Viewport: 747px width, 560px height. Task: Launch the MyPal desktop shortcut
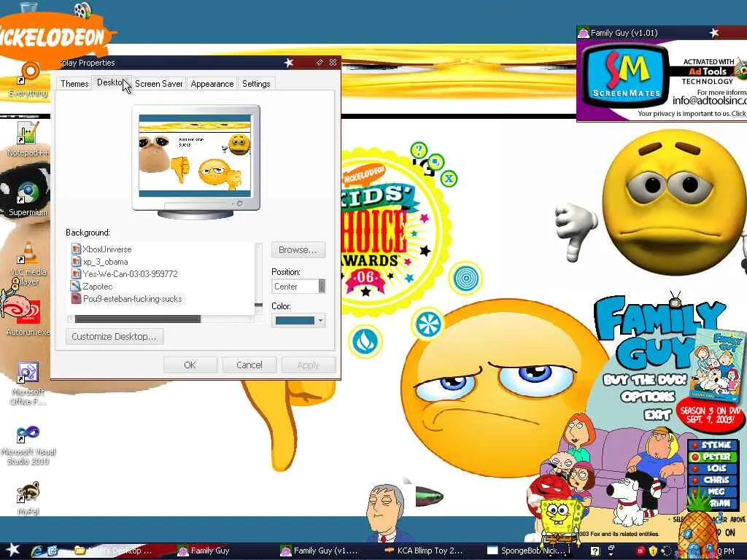click(28, 498)
